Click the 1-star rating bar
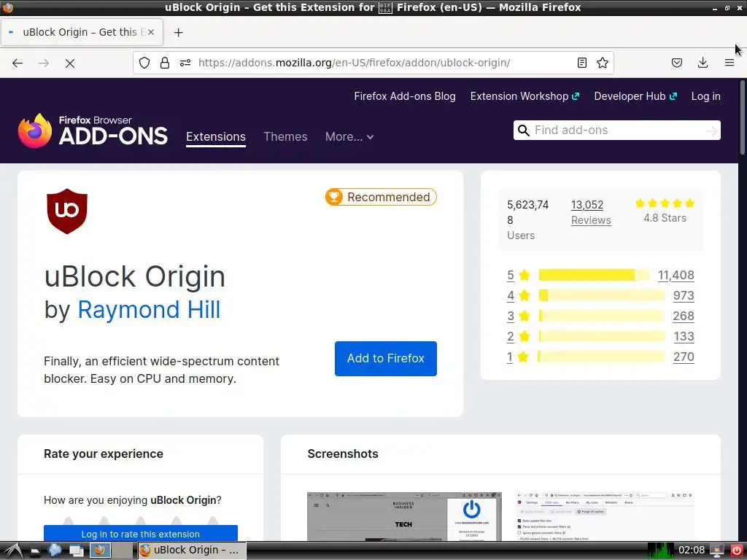The width and height of the screenshot is (747, 560). click(602, 357)
